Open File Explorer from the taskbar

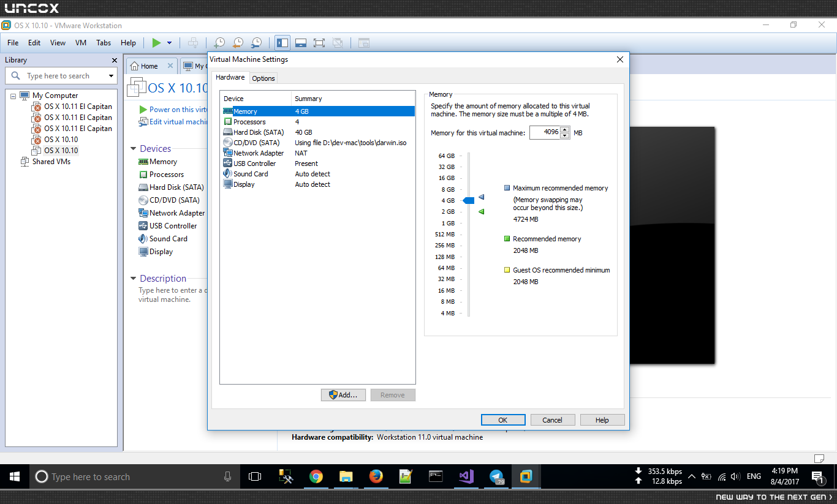coord(346,477)
